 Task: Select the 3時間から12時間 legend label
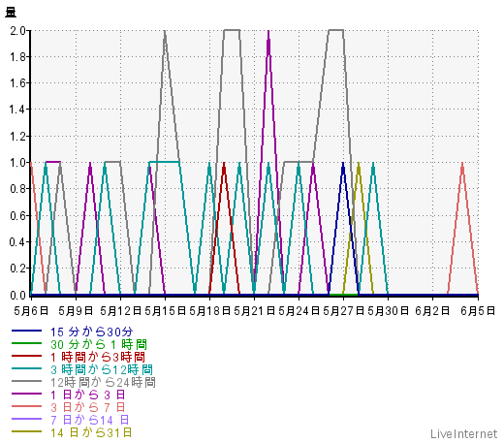coord(102,369)
